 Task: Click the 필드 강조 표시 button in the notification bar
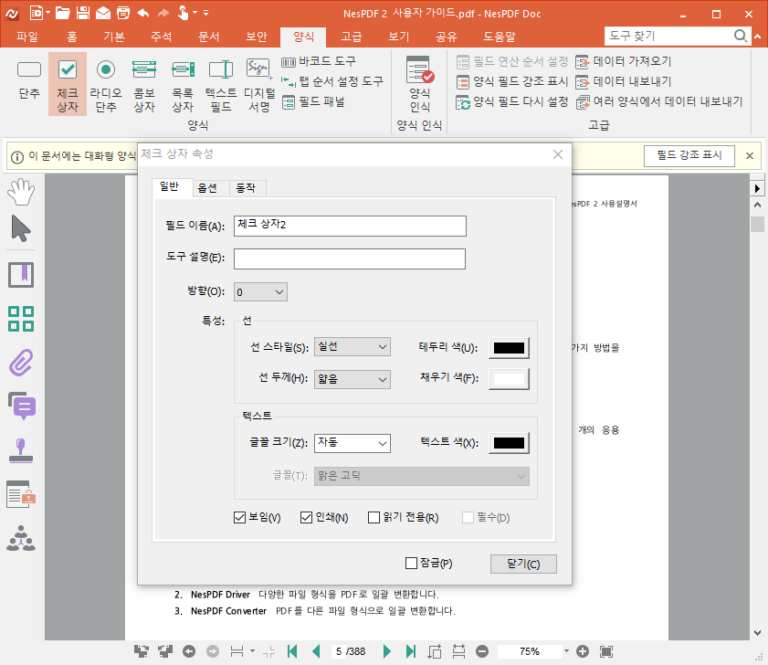point(689,156)
